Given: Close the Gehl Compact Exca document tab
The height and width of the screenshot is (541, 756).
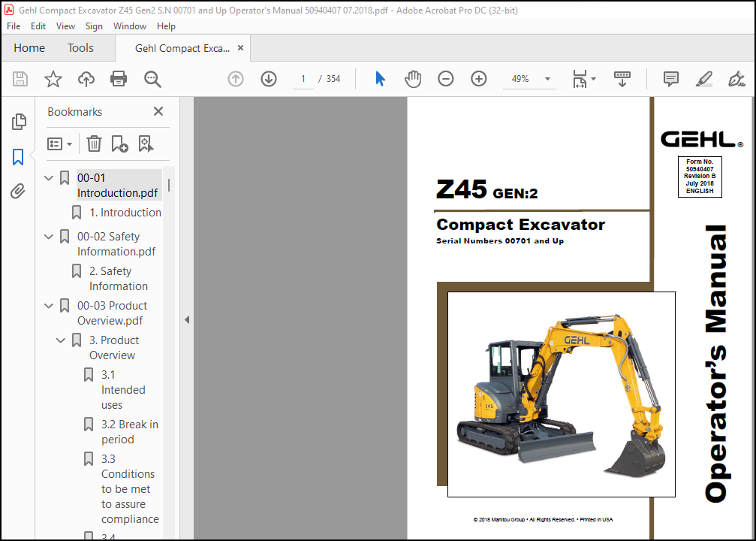Looking at the screenshot, I should coord(240,48).
